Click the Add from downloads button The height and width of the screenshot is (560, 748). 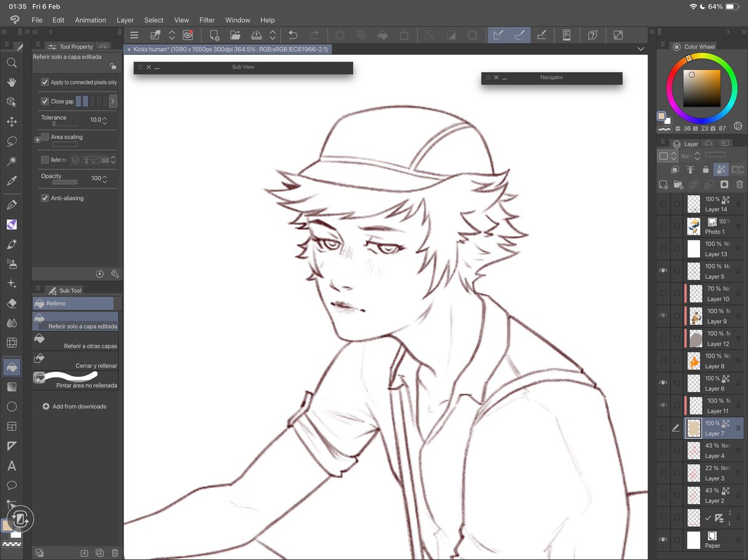(75, 406)
